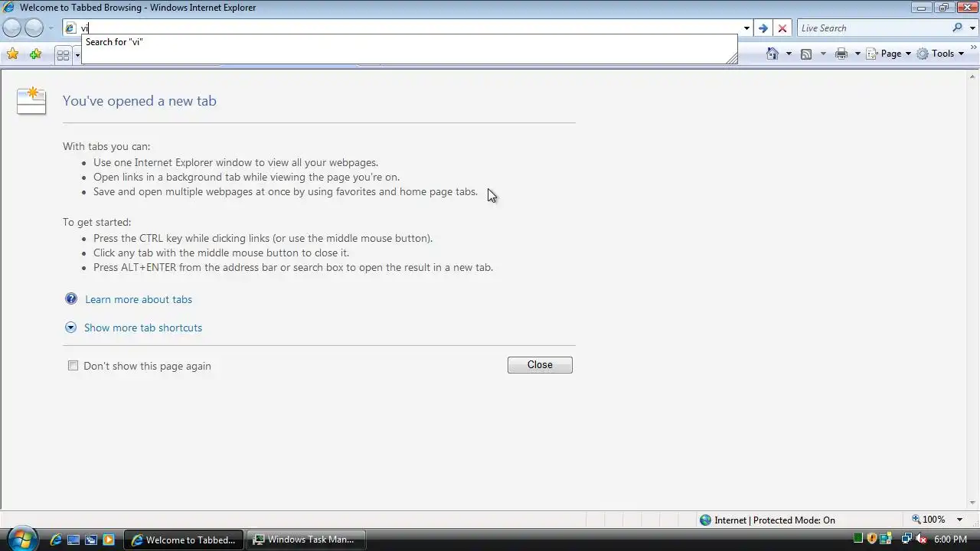Screen dimensions: 980x551
Task: Click the You've opened a new tab heading
Action: click(139, 101)
